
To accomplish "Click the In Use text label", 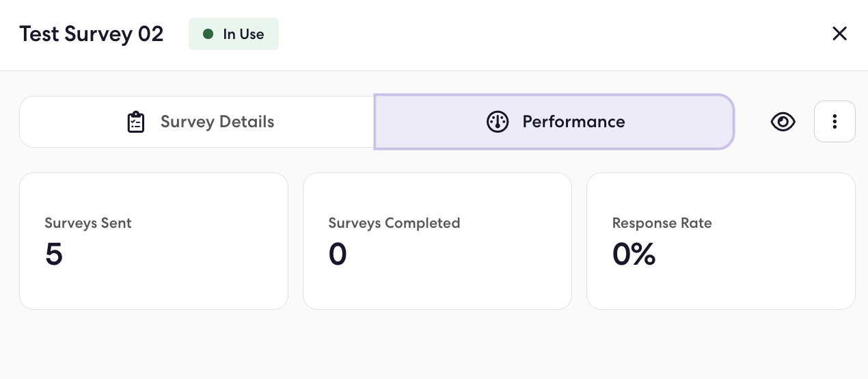I will coord(243,34).
